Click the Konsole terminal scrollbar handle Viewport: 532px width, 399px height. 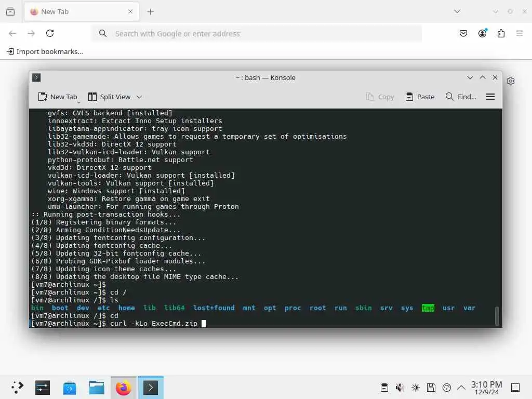point(497,316)
